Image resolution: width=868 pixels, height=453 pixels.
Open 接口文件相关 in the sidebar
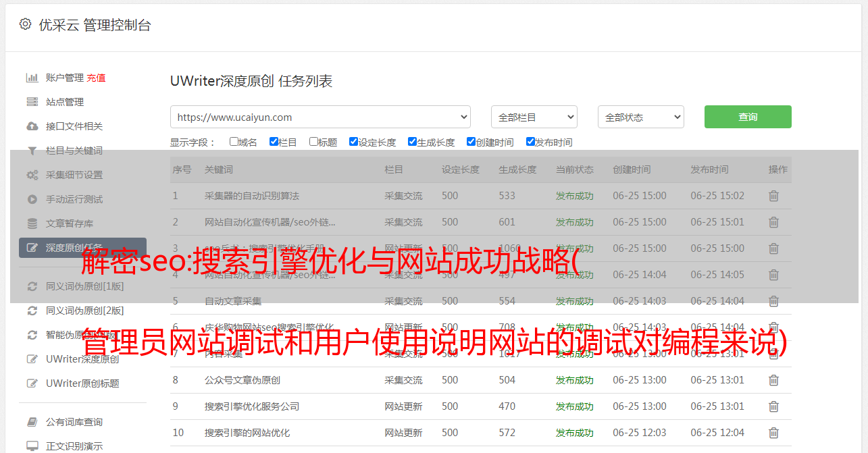(x=74, y=126)
